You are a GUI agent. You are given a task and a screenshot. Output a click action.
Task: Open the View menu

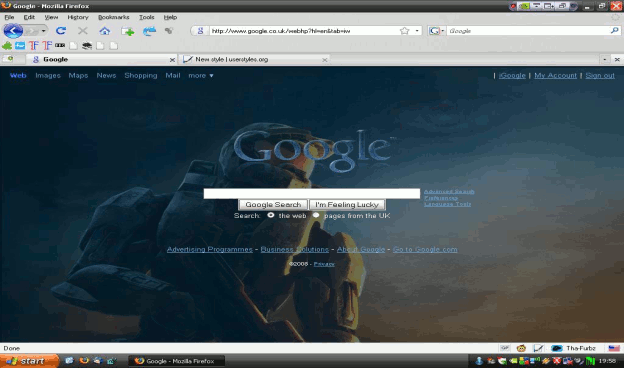point(51,17)
